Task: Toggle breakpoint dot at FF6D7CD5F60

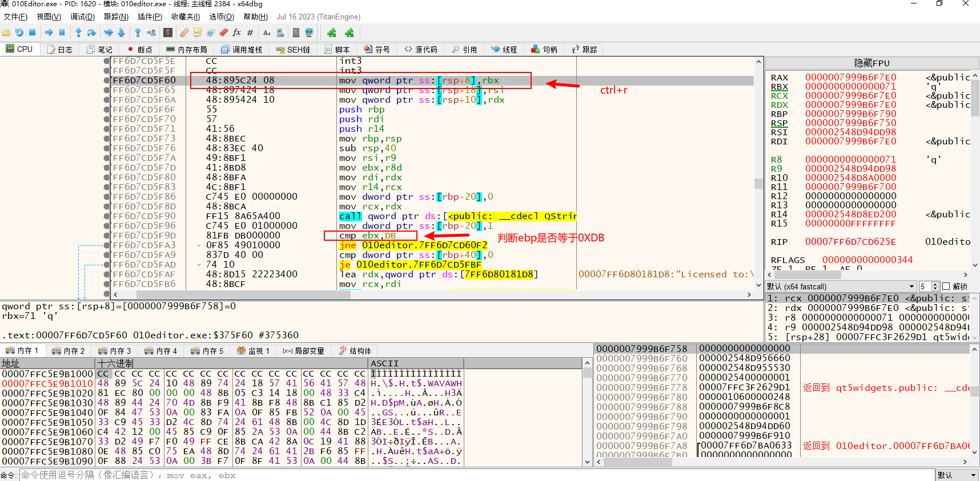Action: pyautogui.click(x=107, y=80)
